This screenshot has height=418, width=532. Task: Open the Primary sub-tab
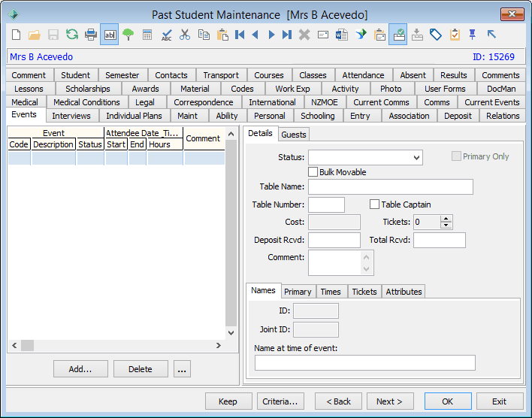coord(298,292)
